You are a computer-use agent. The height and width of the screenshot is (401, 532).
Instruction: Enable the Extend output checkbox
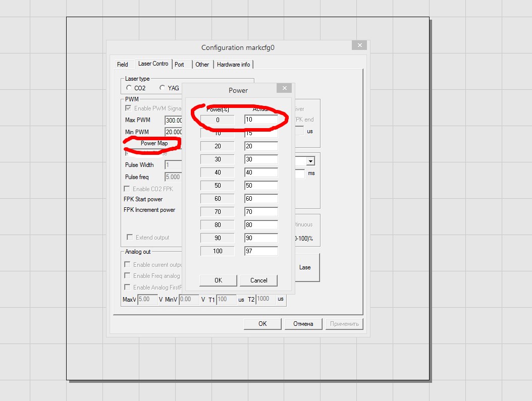(130, 238)
